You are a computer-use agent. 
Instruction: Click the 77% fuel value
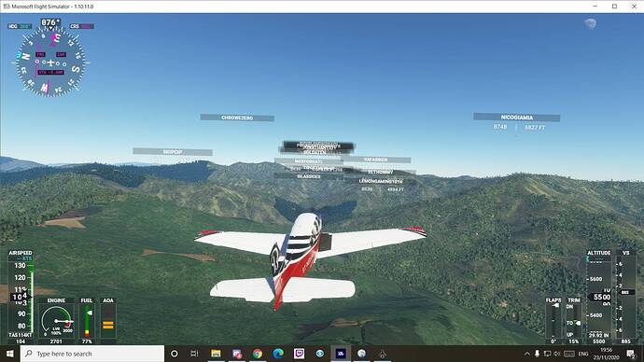coord(87,341)
